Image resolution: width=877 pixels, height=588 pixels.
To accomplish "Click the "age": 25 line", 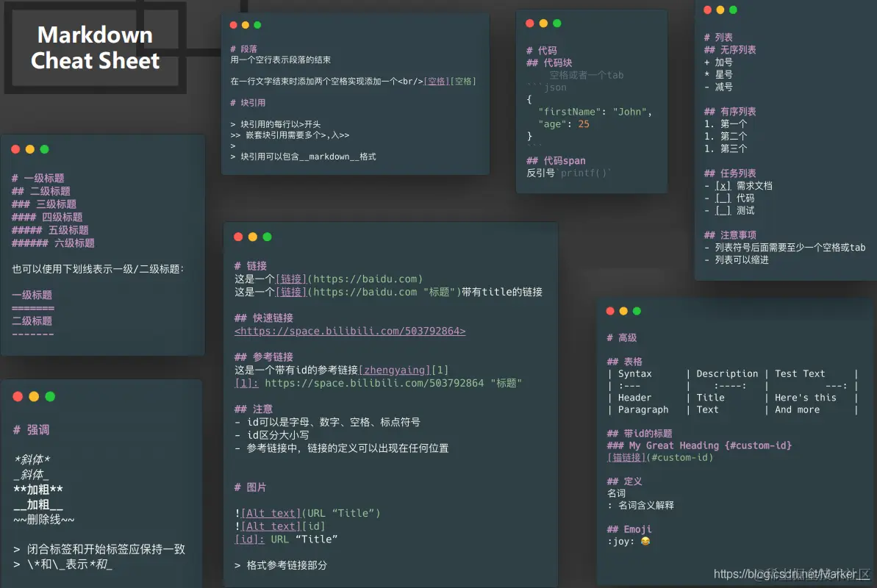I will [564, 123].
